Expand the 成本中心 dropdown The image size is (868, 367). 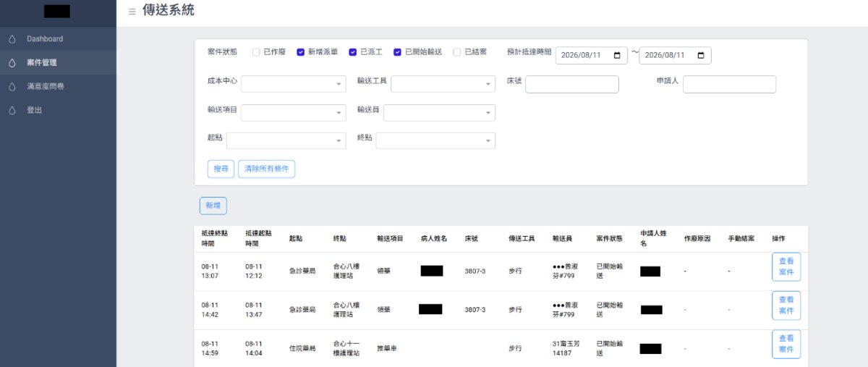294,84
